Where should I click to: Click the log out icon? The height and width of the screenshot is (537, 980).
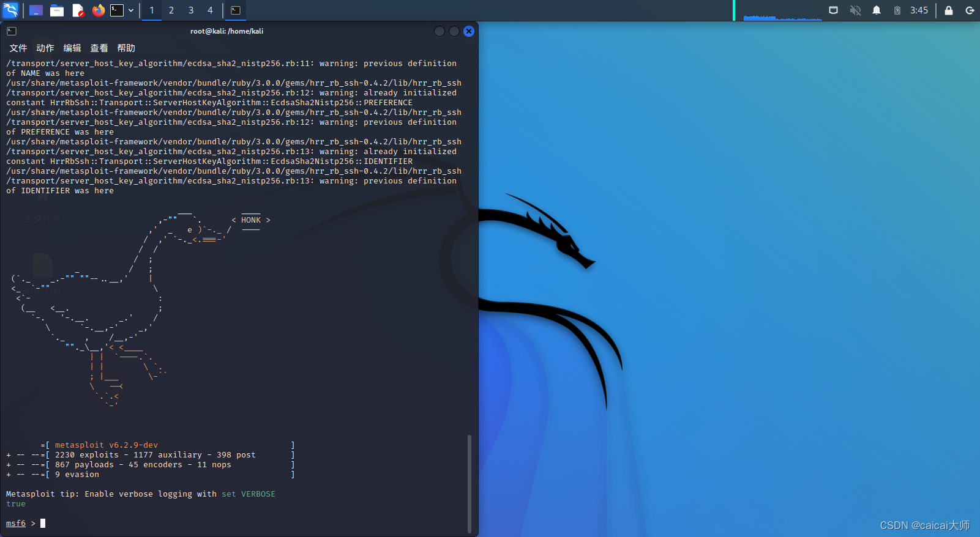point(970,10)
